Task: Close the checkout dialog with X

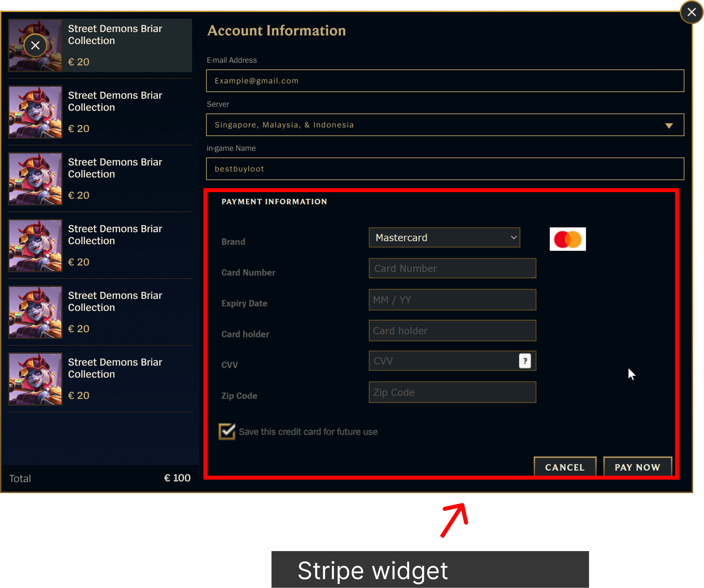Action: point(691,12)
